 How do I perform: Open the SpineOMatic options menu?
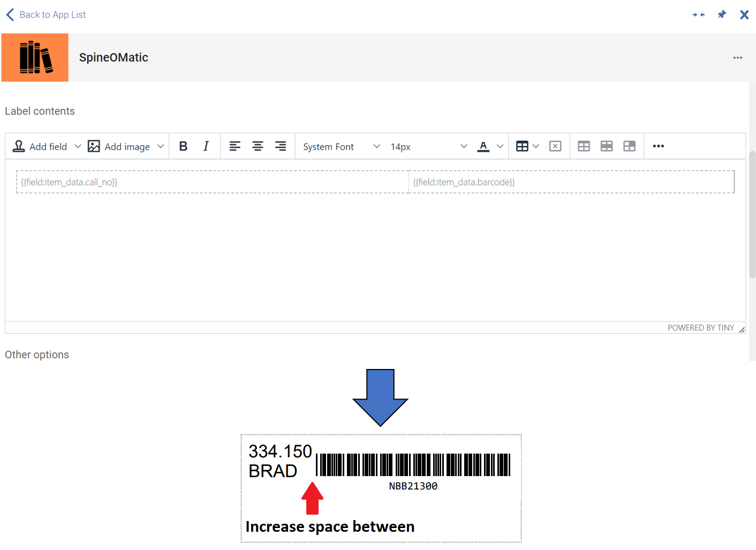(x=738, y=57)
